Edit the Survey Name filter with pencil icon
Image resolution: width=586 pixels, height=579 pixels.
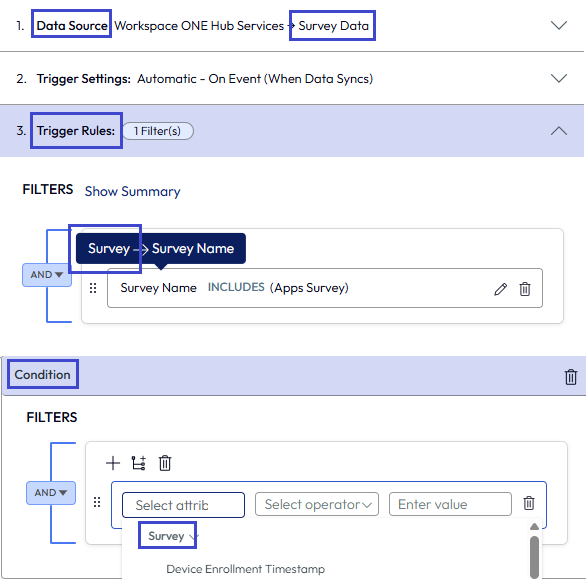pyautogui.click(x=500, y=289)
